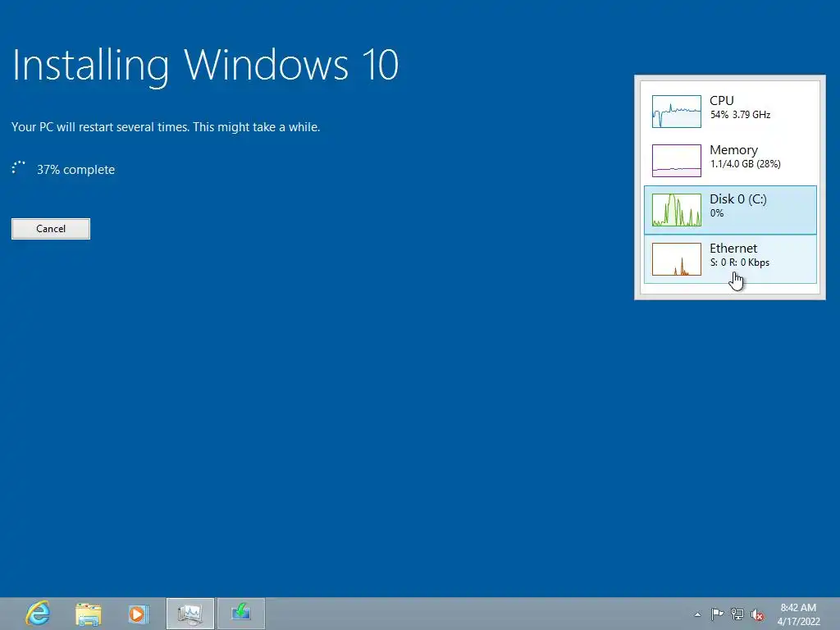Open network status tray icon
This screenshot has width=840, height=630.
click(x=737, y=614)
